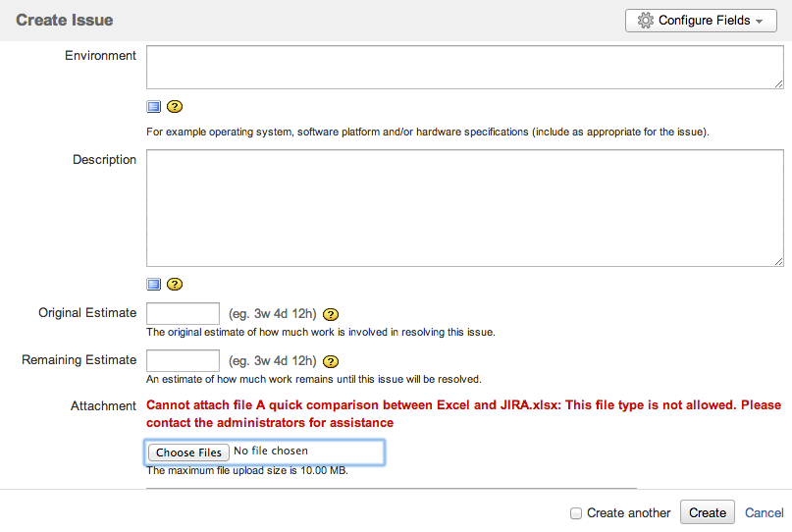Submit the form with Create button
This screenshot has width=792, height=532.
[707, 512]
